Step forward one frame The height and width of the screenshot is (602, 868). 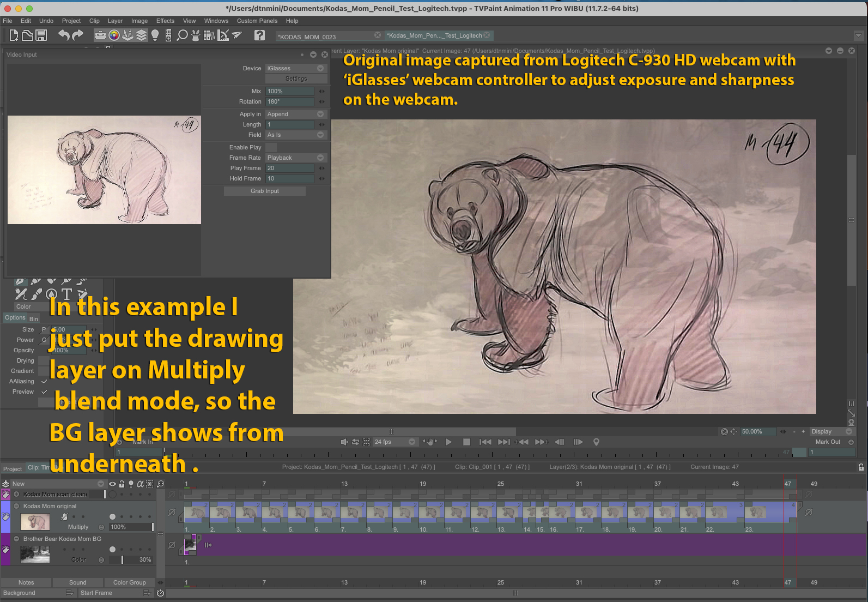[x=578, y=442]
